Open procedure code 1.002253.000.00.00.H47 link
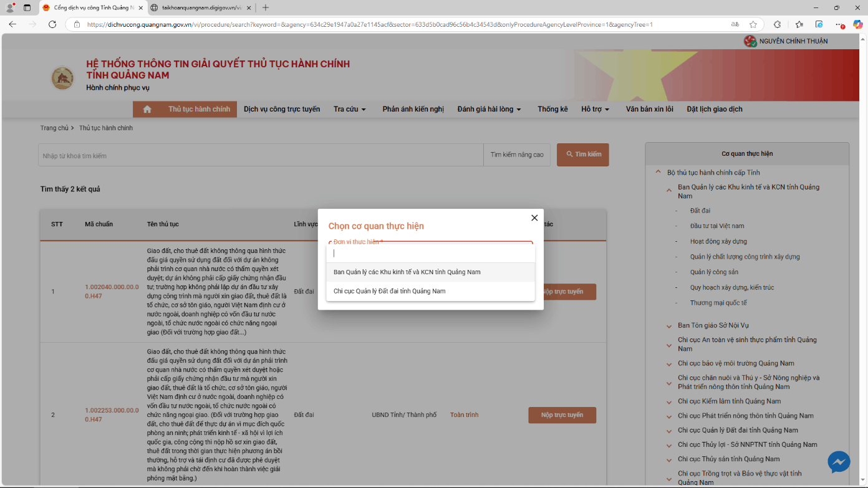The height and width of the screenshot is (488, 868). pyautogui.click(x=112, y=415)
